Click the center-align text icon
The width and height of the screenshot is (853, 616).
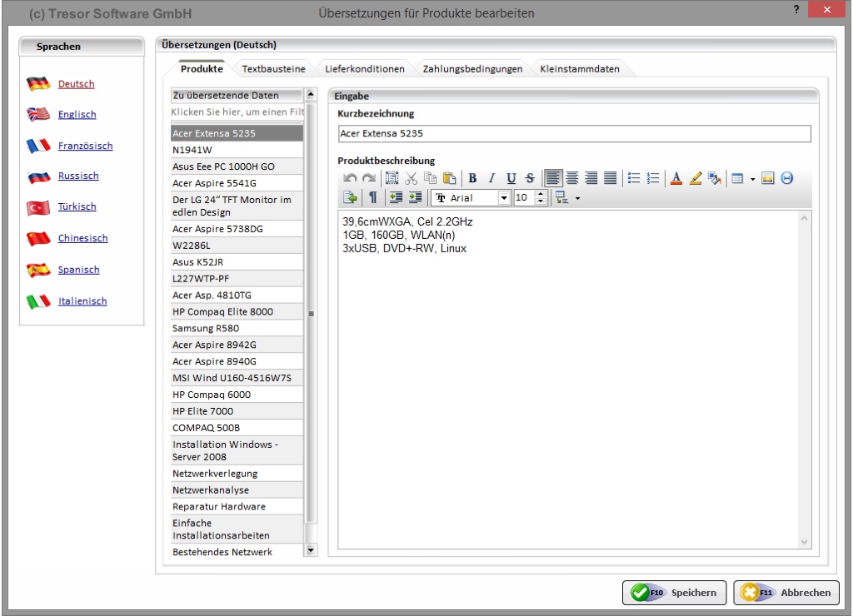(572, 177)
